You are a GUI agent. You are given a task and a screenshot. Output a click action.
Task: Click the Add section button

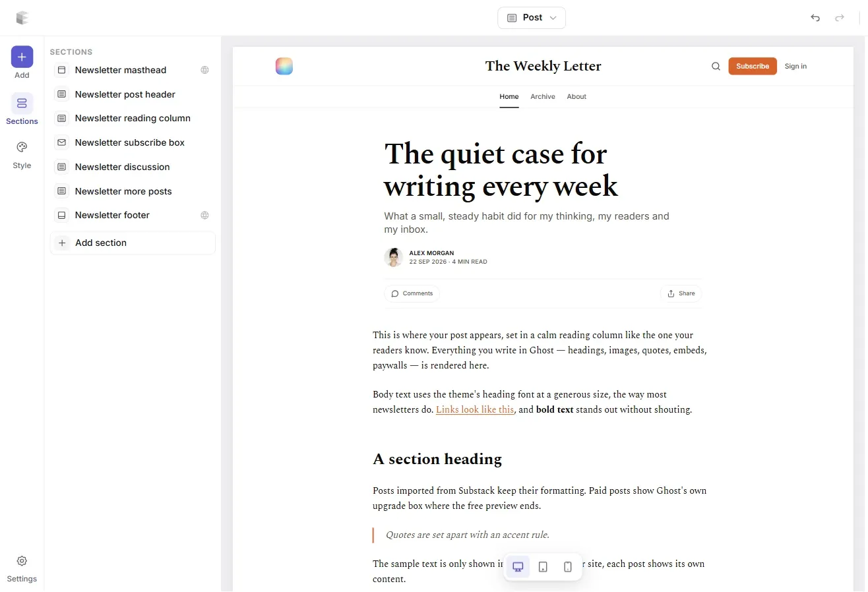click(133, 243)
